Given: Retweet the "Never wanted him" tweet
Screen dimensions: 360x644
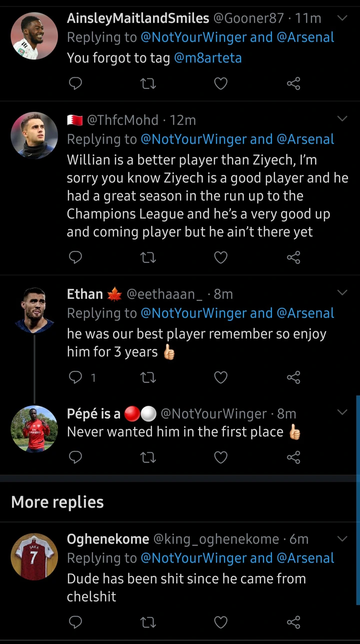Looking at the screenshot, I should tap(148, 457).
